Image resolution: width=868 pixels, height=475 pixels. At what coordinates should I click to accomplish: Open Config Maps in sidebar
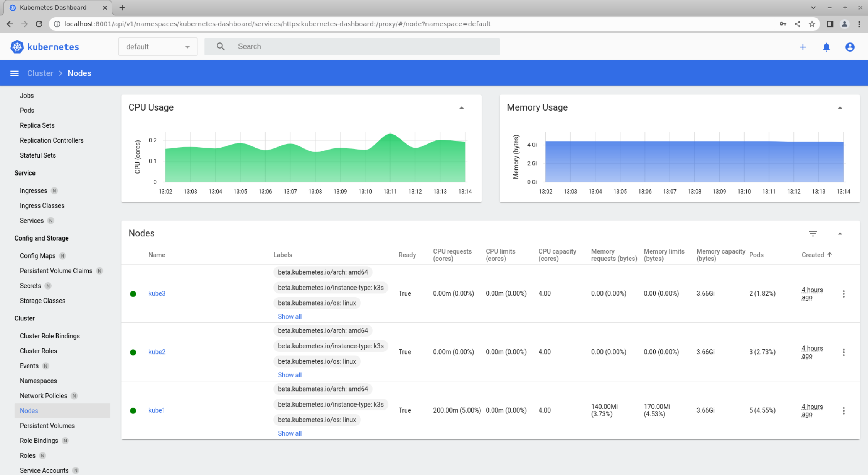37,255
